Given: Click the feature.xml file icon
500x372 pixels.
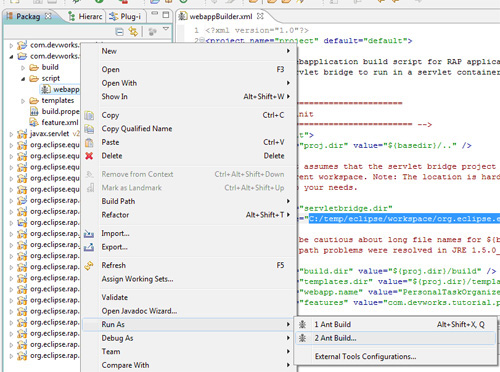Looking at the screenshot, I should coord(34,122).
